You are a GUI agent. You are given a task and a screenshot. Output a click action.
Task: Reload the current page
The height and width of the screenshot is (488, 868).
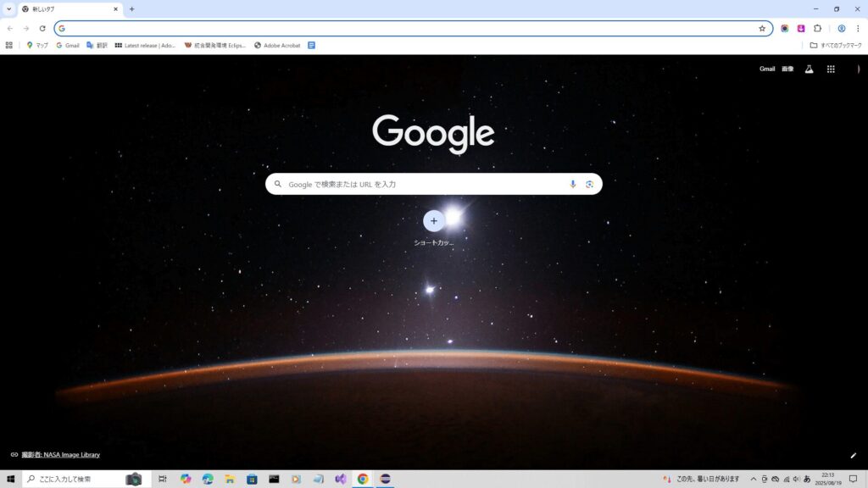(x=42, y=28)
